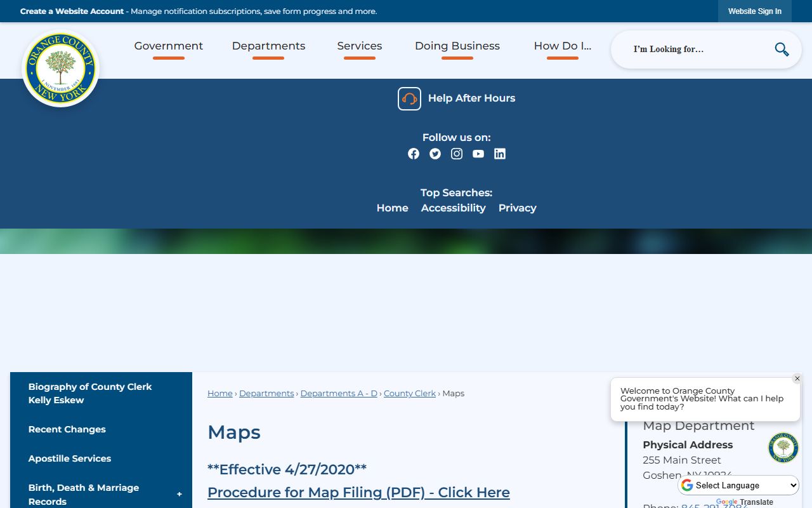The width and height of the screenshot is (812, 508).
Task: Click the search magnifying glass icon
Action: click(782, 50)
